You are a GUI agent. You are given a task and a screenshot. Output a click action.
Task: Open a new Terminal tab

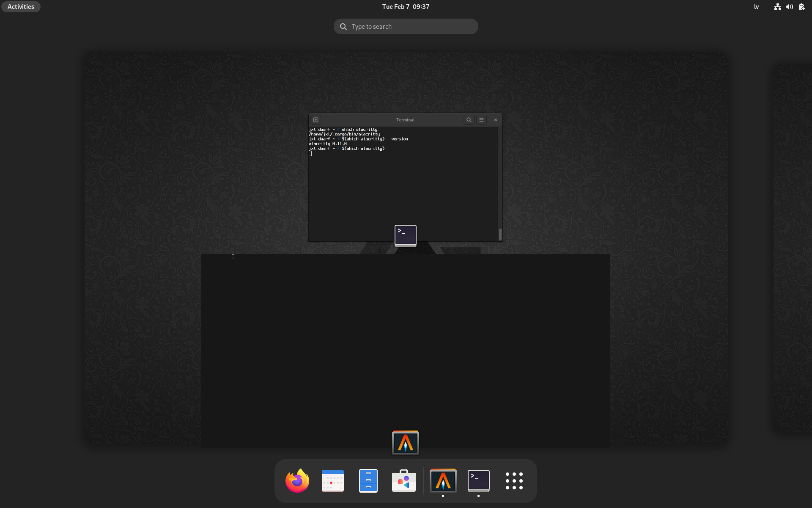315,119
